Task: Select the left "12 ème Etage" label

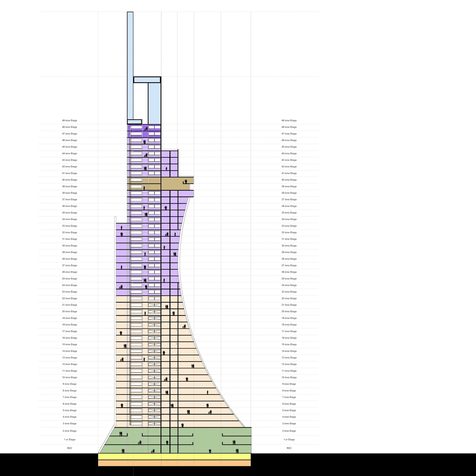Action: pos(70,364)
